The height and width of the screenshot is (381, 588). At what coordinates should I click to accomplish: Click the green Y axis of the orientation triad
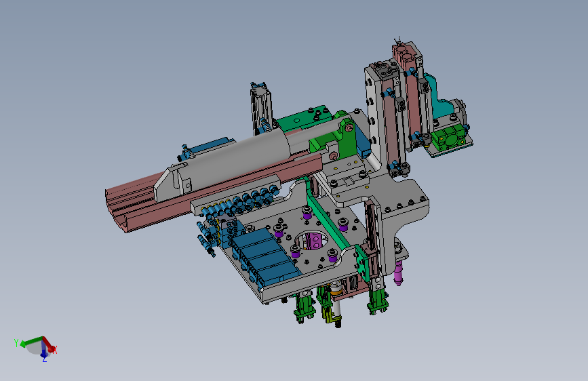[x=31, y=342]
